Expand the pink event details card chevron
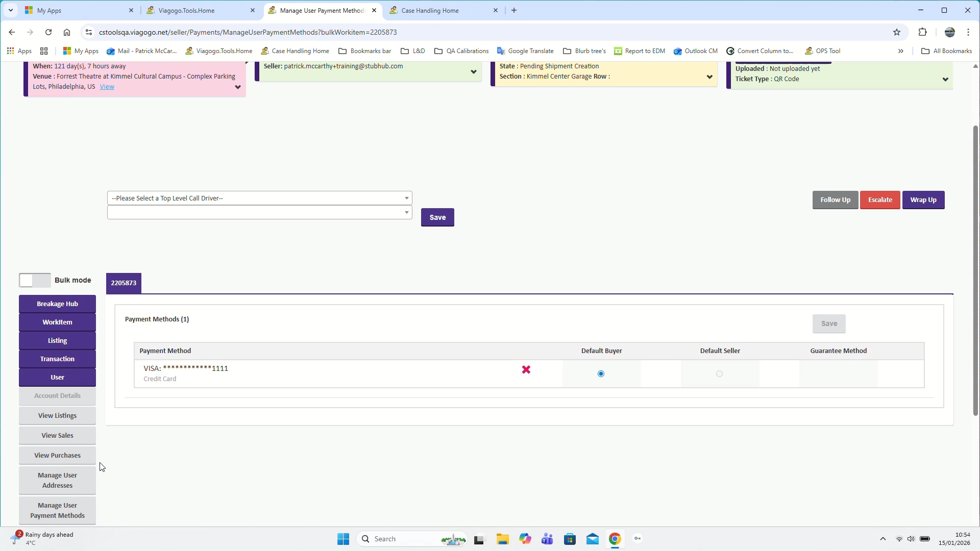 237,87
